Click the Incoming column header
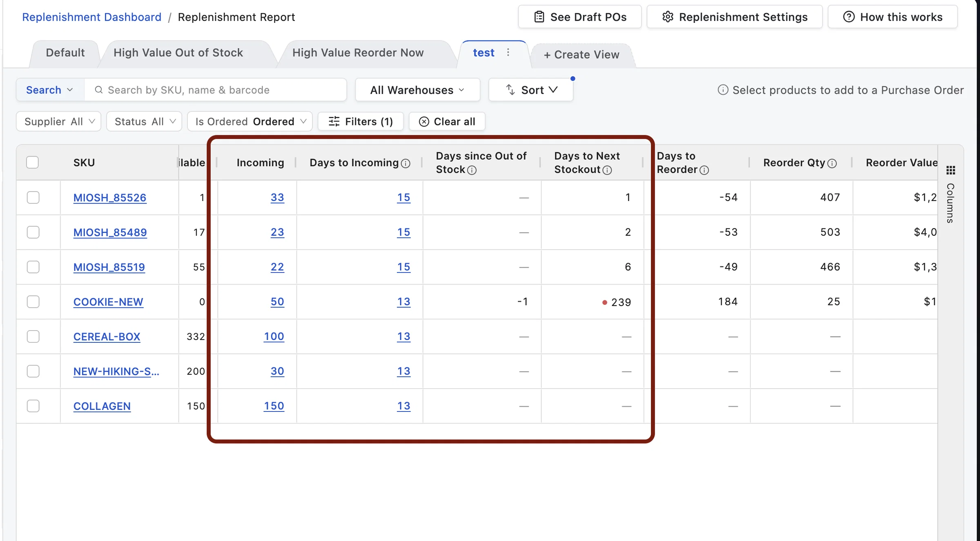The width and height of the screenshot is (980, 541). click(x=260, y=163)
